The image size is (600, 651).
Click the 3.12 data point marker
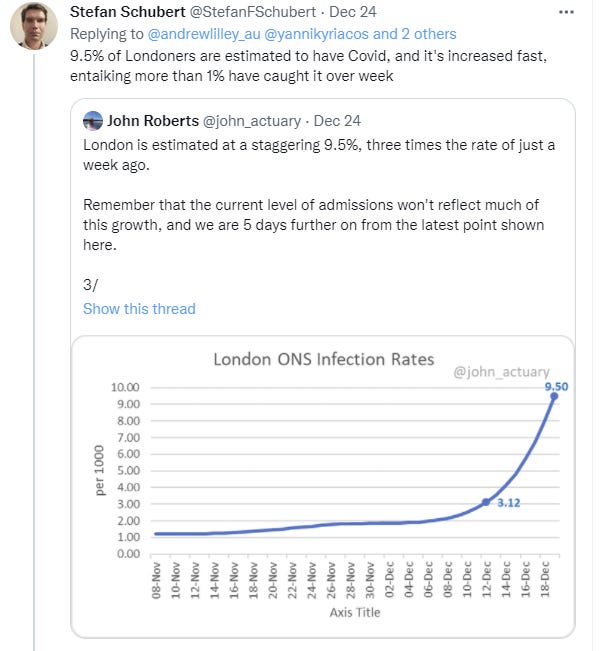[485, 502]
